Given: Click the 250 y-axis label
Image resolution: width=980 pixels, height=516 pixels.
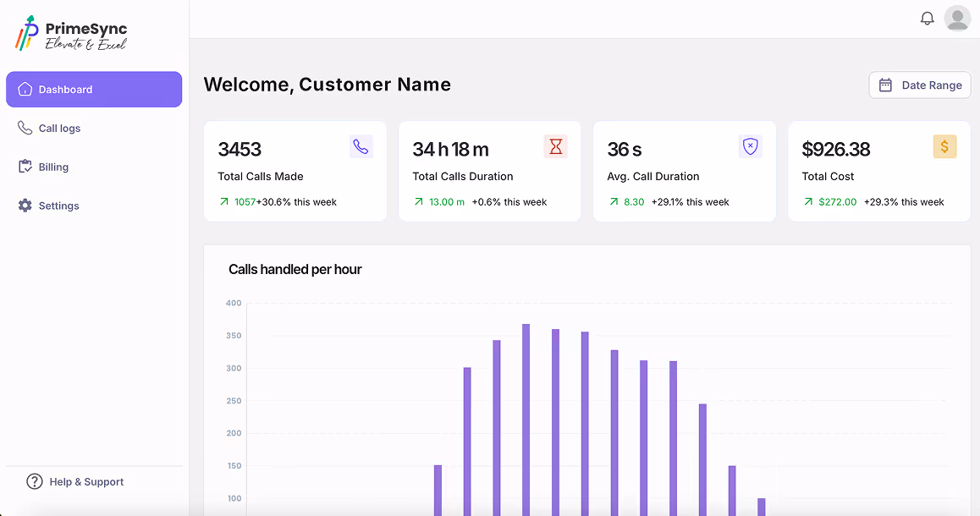Looking at the screenshot, I should [x=234, y=401].
